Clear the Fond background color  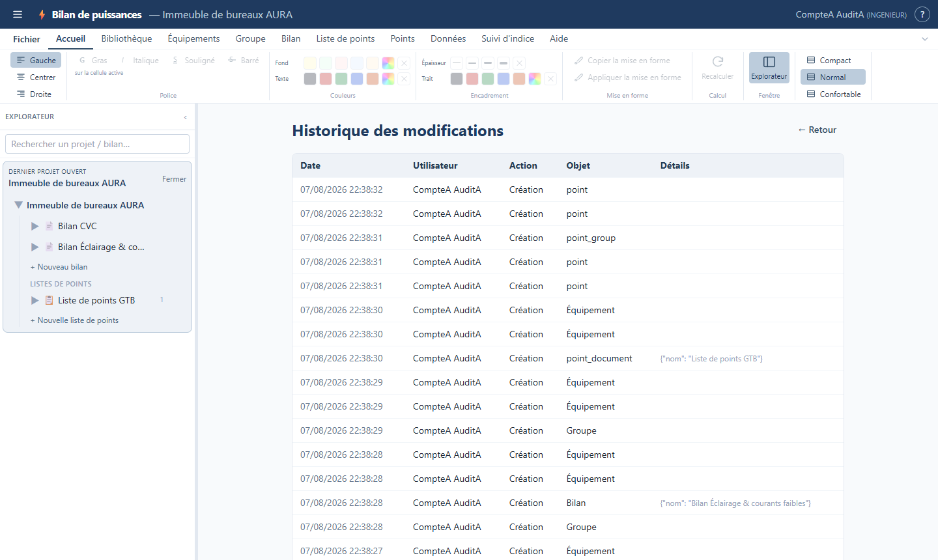405,63
